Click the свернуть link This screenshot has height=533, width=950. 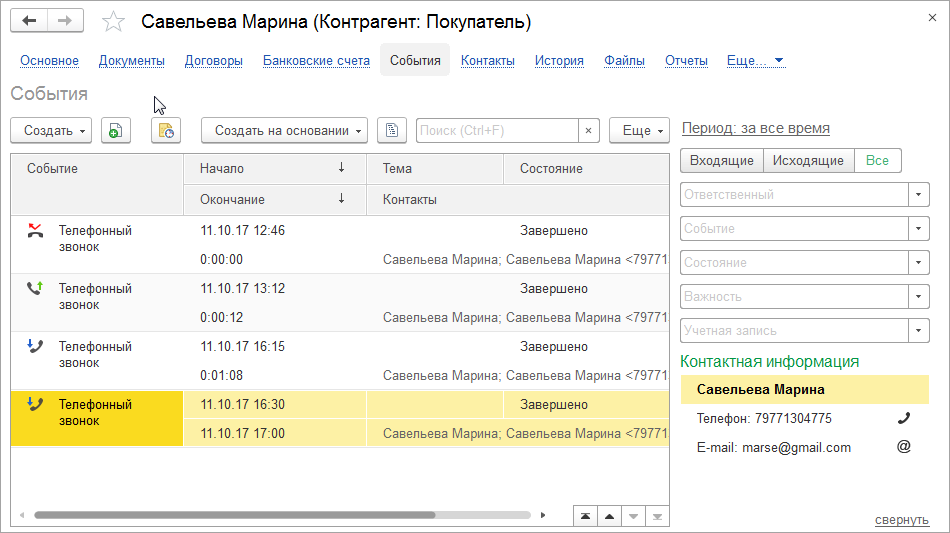pyautogui.click(x=902, y=519)
